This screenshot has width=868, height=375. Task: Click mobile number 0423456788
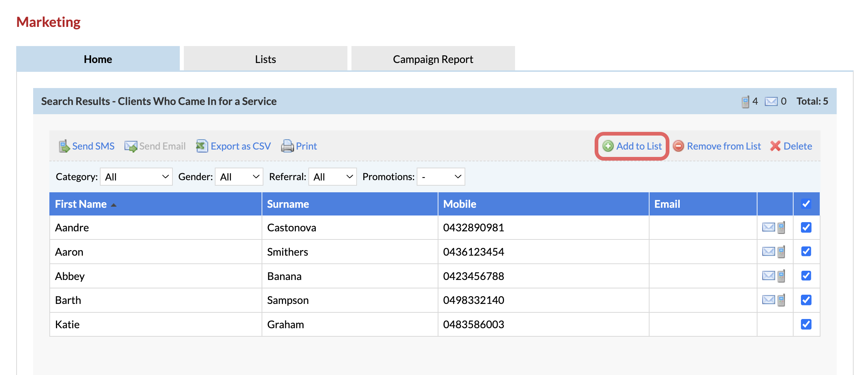(x=474, y=276)
